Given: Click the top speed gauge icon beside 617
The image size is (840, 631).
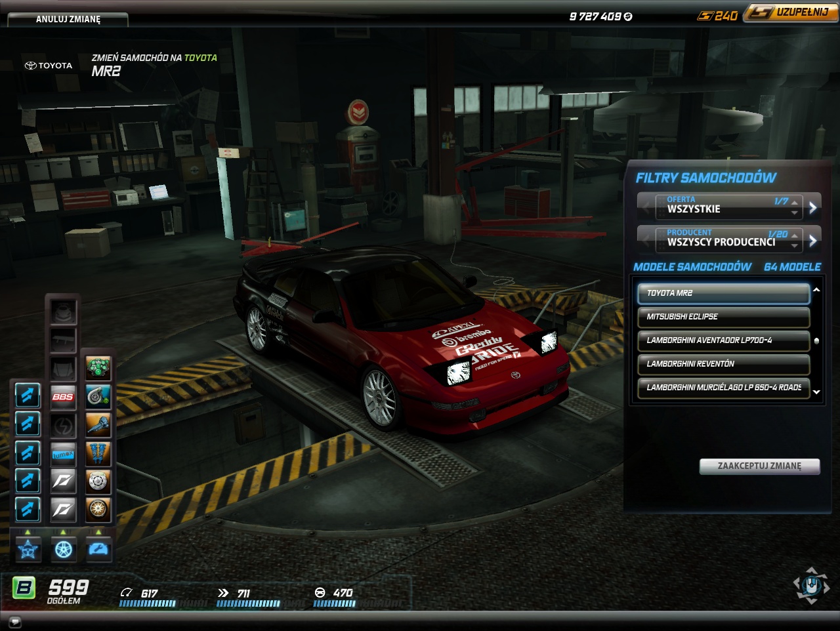Looking at the screenshot, I should tap(126, 593).
